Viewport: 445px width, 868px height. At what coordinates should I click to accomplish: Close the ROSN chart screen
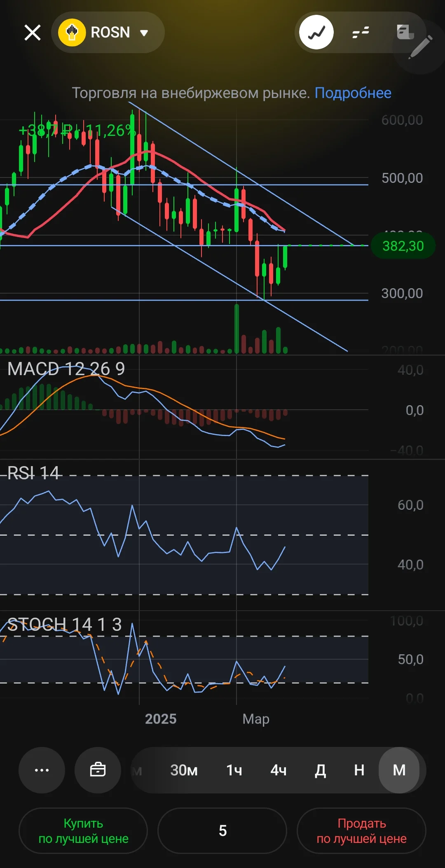tap(33, 33)
